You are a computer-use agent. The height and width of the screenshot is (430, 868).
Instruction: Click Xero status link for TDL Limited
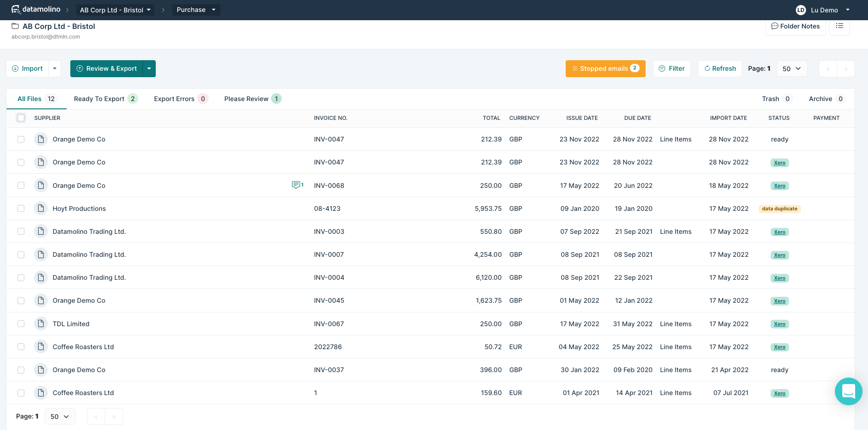pos(780,324)
